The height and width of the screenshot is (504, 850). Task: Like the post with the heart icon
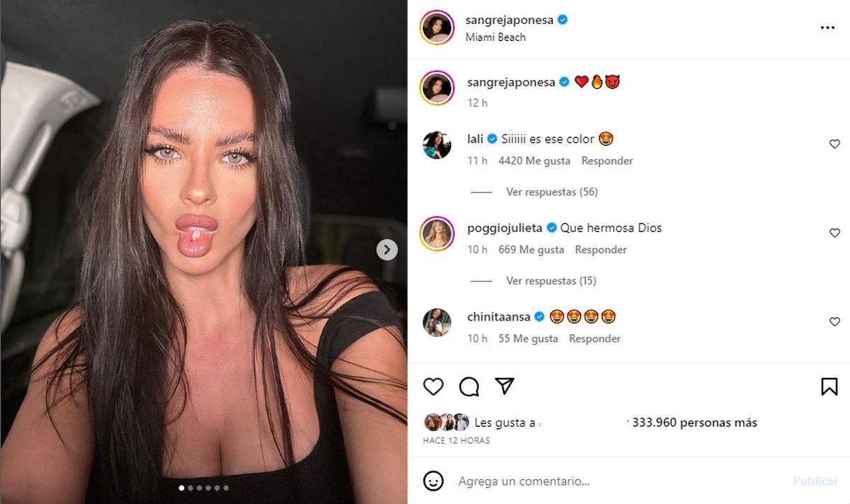click(433, 386)
